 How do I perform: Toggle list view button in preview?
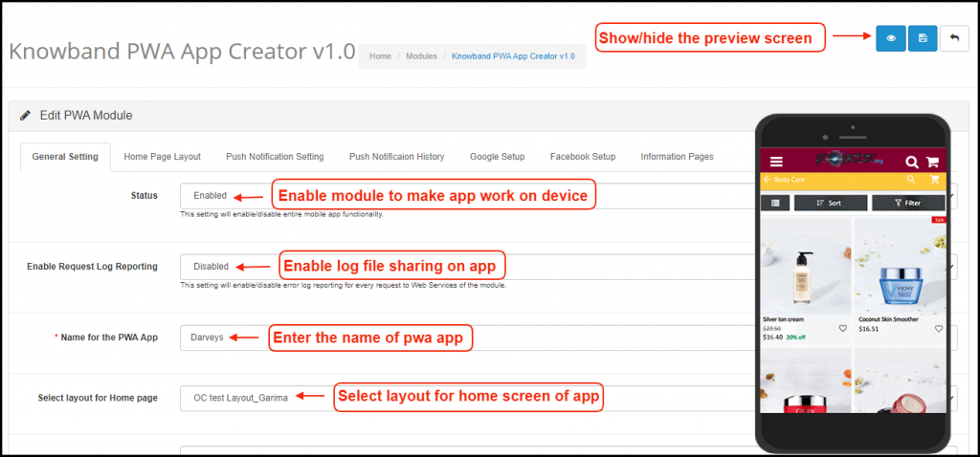pos(775,203)
